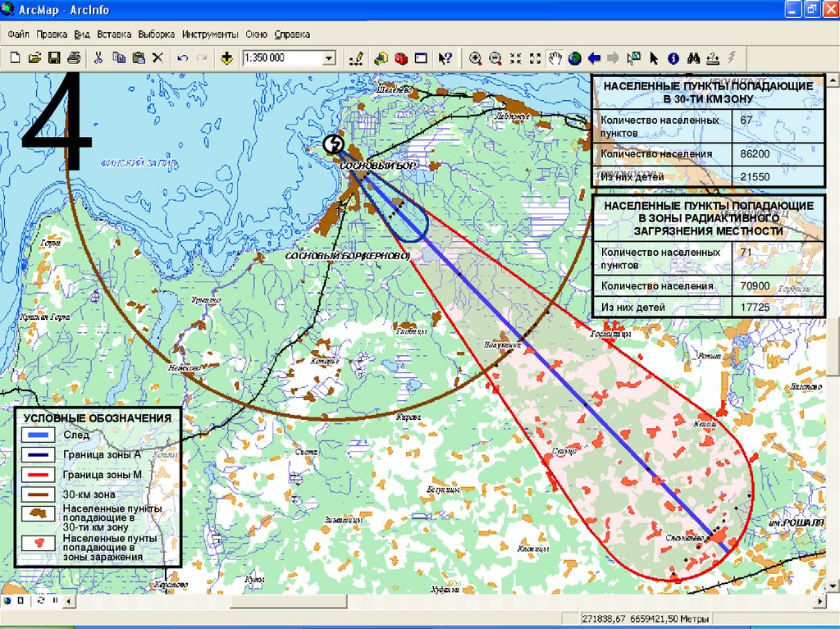Open the Справка menu
The image size is (840, 629).
click(x=292, y=34)
